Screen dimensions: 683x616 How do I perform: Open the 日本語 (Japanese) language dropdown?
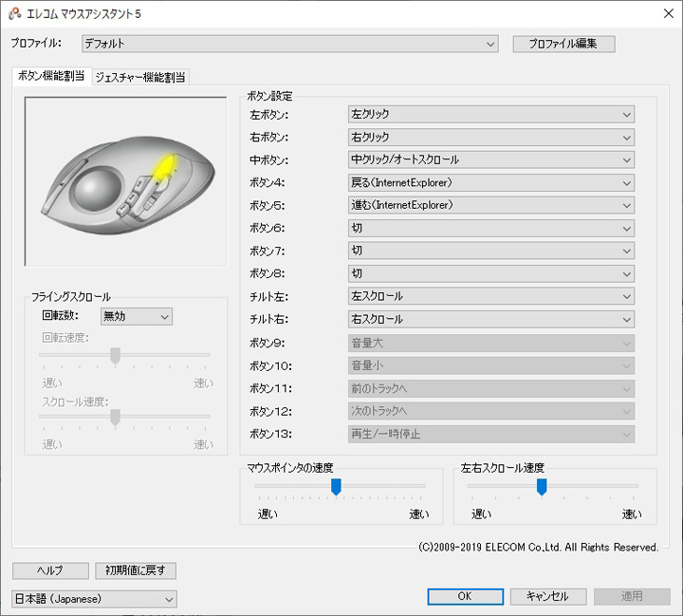pyautogui.click(x=94, y=599)
